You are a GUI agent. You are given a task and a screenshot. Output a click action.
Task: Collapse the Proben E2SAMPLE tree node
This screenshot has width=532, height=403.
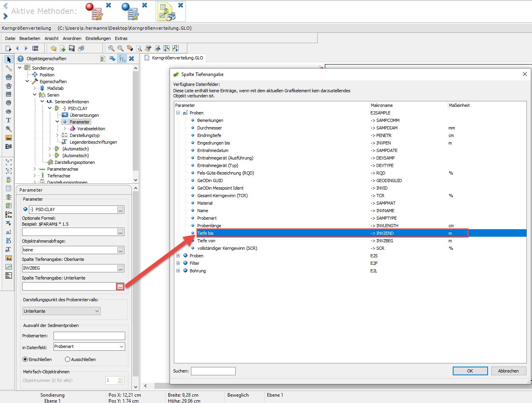point(178,113)
